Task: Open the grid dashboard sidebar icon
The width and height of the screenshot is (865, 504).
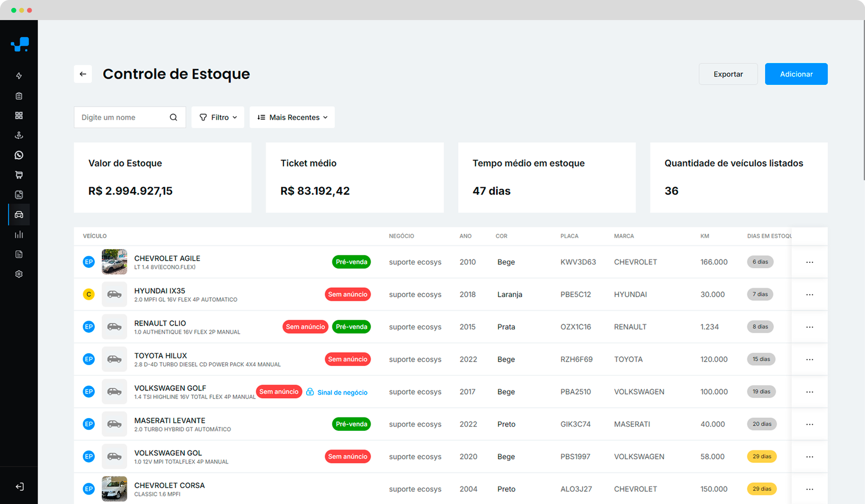Action: pos(19,115)
